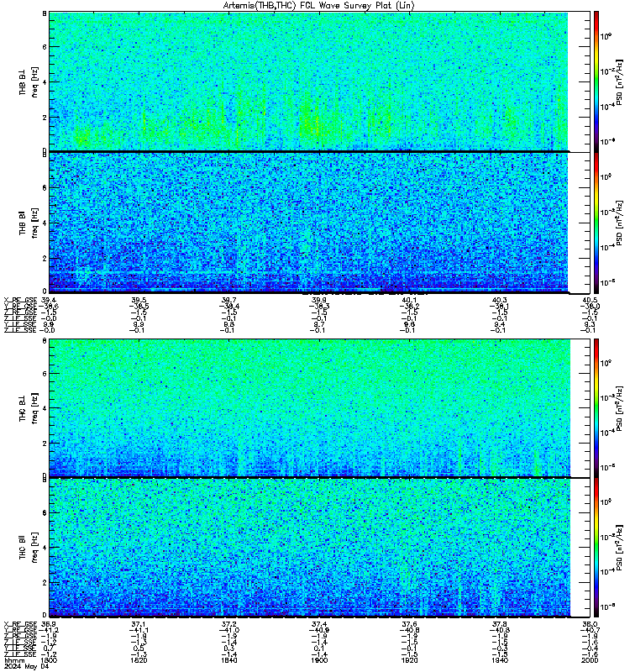Click the THB B-parallel PSD color bar
The width and height of the screenshot is (630, 672).
coord(596,223)
